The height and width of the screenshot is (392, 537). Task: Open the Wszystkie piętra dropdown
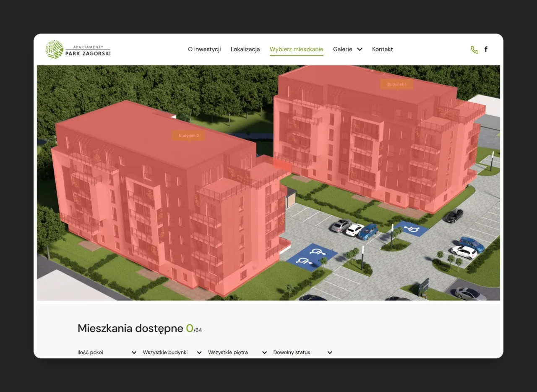(237, 353)
